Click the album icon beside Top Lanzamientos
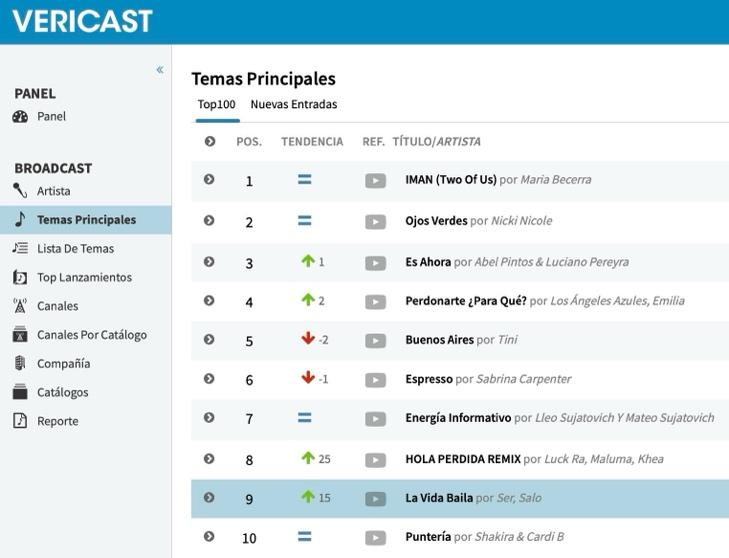The image size is (729, 558). (x=20, y=277)
